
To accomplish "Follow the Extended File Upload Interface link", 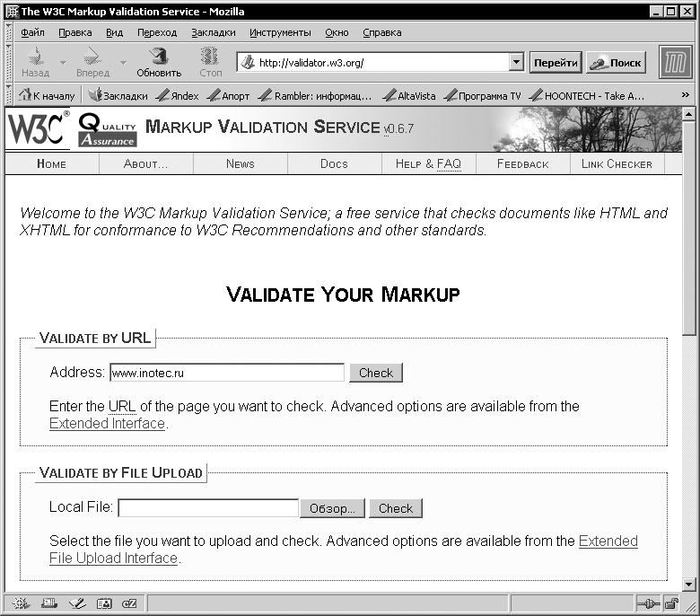I will click(608, 541).
